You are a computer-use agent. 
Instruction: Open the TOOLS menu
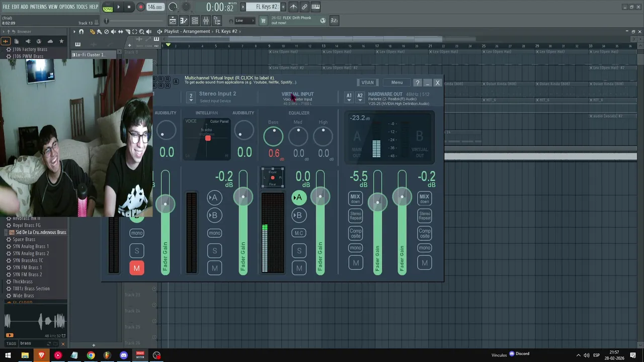click(82, 7)
